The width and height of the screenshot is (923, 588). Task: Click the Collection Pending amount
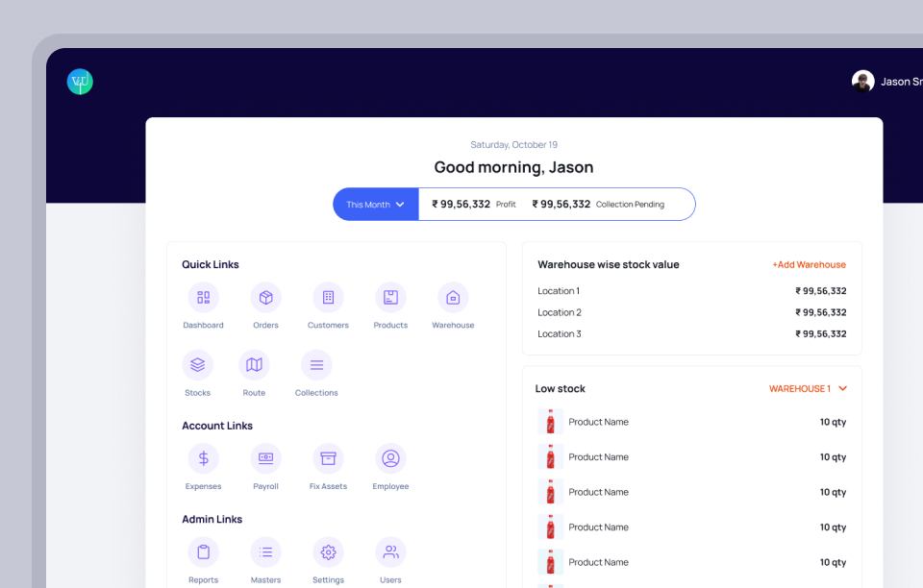(x=561, y=204)
